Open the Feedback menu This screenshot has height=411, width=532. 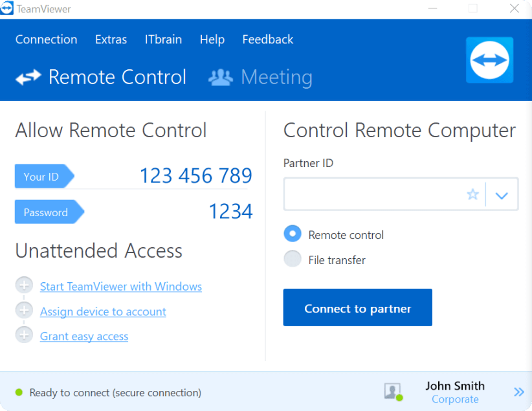268,39
